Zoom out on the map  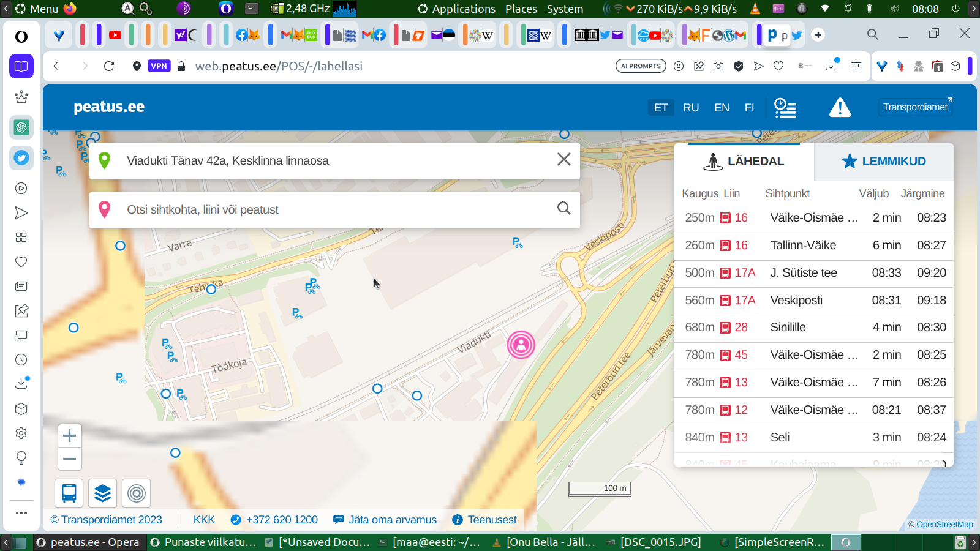click(x=70, y=459)
